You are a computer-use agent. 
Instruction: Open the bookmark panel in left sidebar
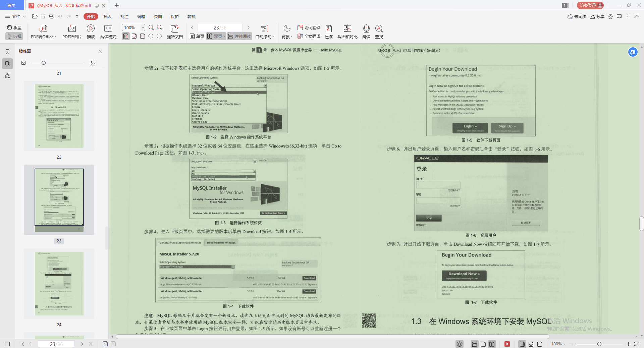click(x=7, y=52)
